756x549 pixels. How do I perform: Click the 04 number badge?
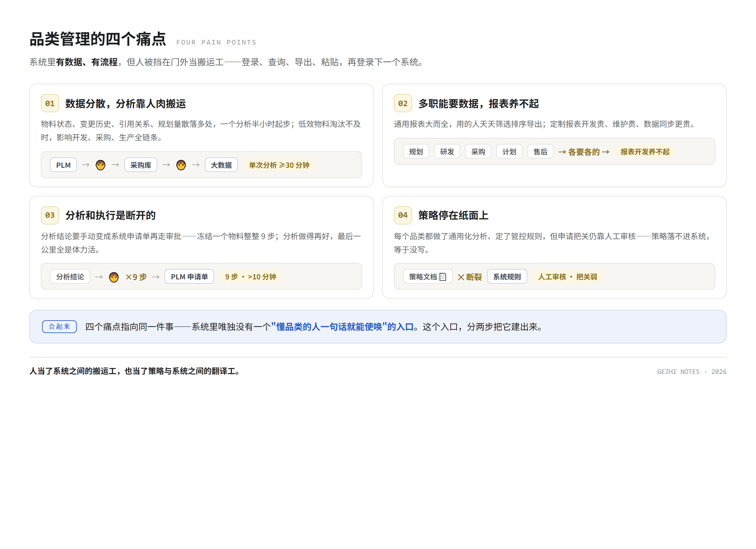(403, 215)
